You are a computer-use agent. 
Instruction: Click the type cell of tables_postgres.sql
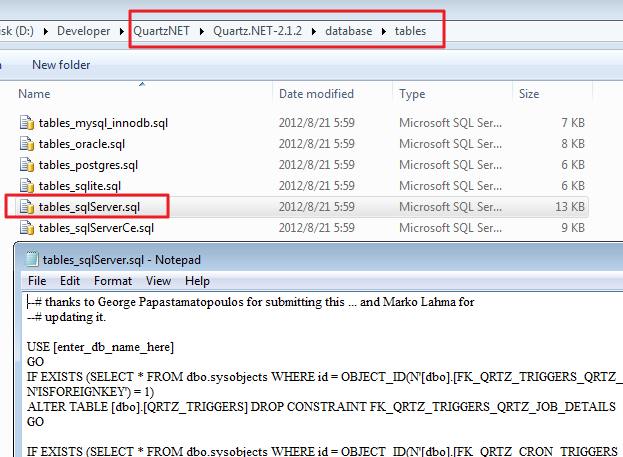tap(451, 165)
